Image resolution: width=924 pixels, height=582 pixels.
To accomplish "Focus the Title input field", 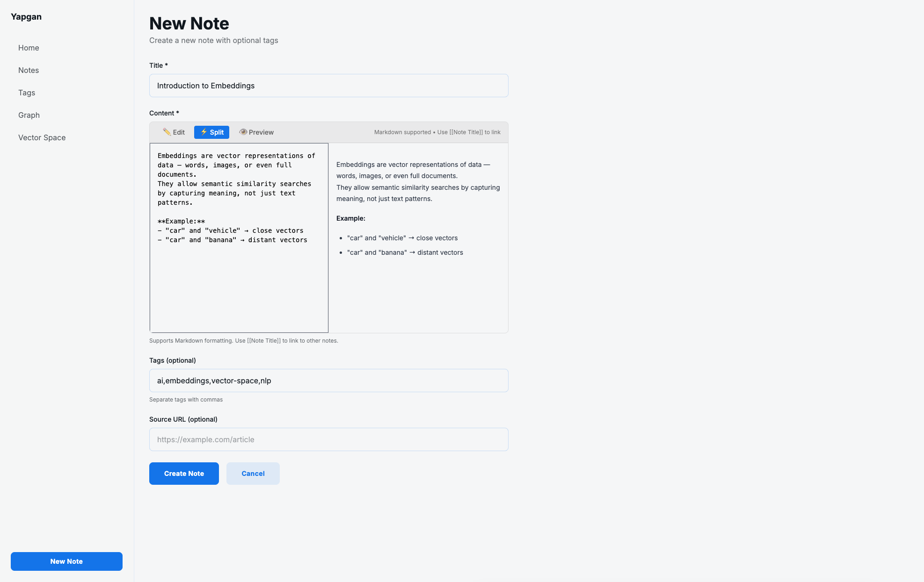I will [328, 86].
